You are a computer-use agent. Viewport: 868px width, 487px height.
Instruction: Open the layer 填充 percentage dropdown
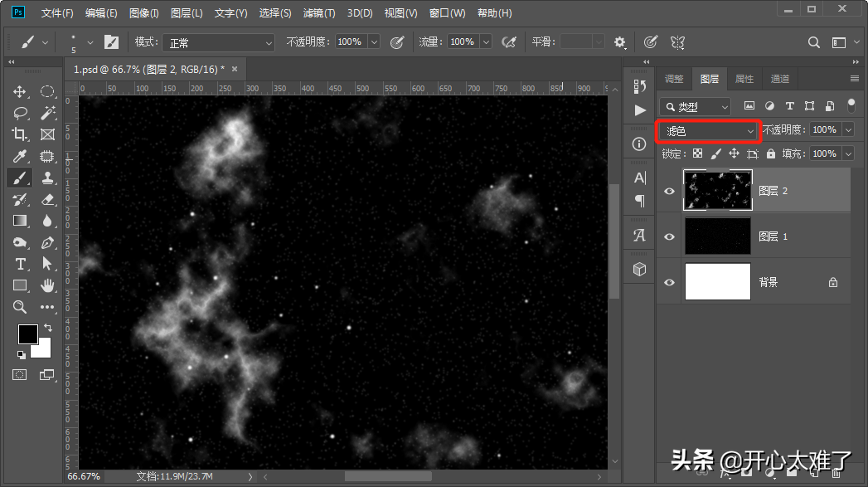point(848,153)
